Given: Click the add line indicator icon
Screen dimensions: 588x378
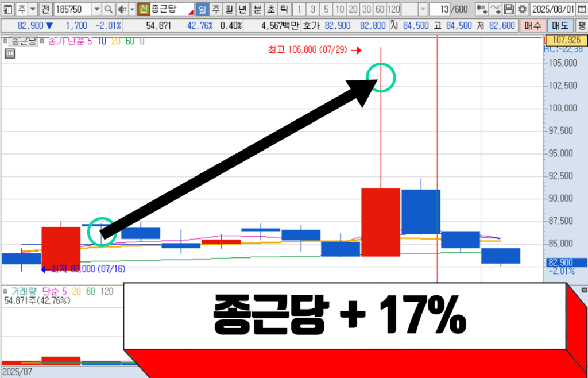Looking at the screenshot, I should coord(496,9).
